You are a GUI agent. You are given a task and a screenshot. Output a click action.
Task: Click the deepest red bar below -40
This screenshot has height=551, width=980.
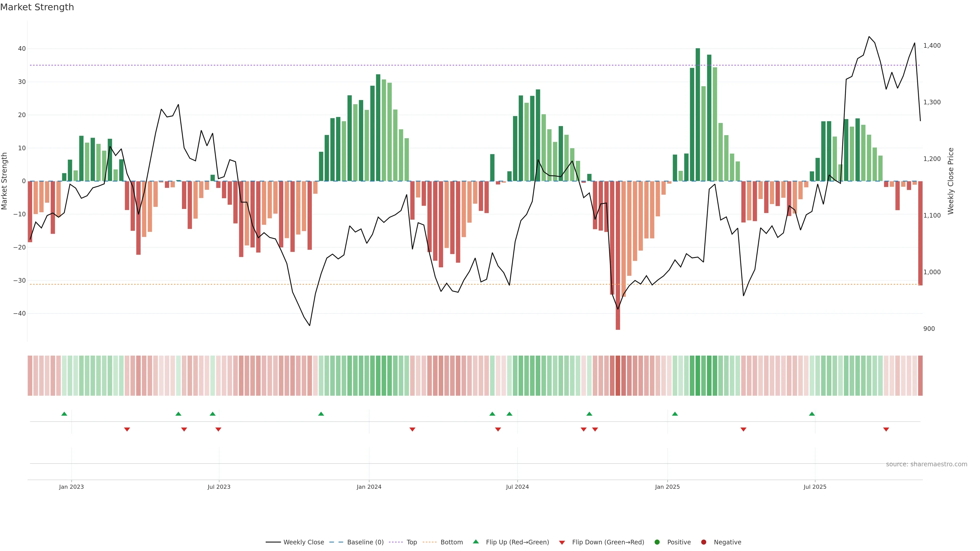618,255
